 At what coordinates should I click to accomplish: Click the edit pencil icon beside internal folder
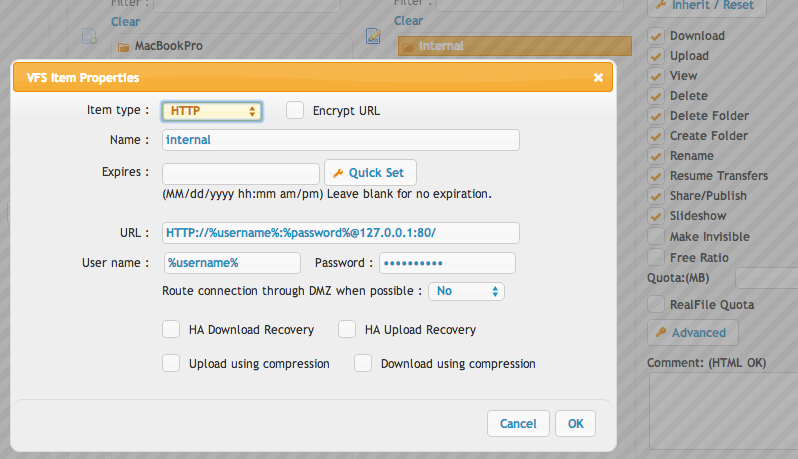click(373, 36)
